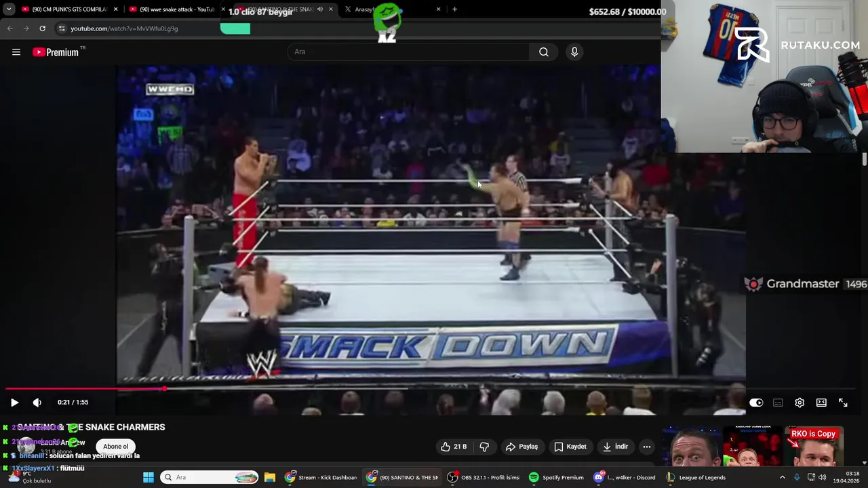868x488 pixels.
Task: Download the video with the İndir button
Action: point(615,447)
